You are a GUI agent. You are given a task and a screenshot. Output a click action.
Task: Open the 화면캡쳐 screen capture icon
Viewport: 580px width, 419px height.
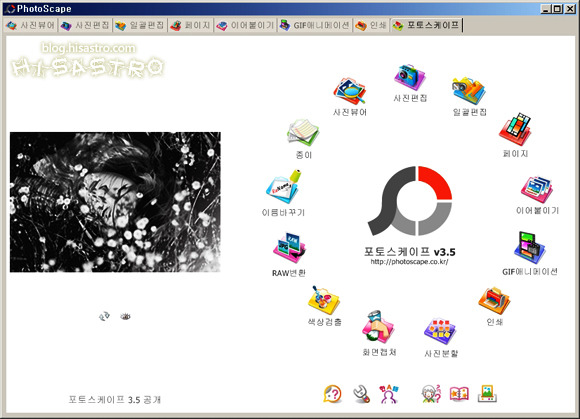tap(378, 327)
